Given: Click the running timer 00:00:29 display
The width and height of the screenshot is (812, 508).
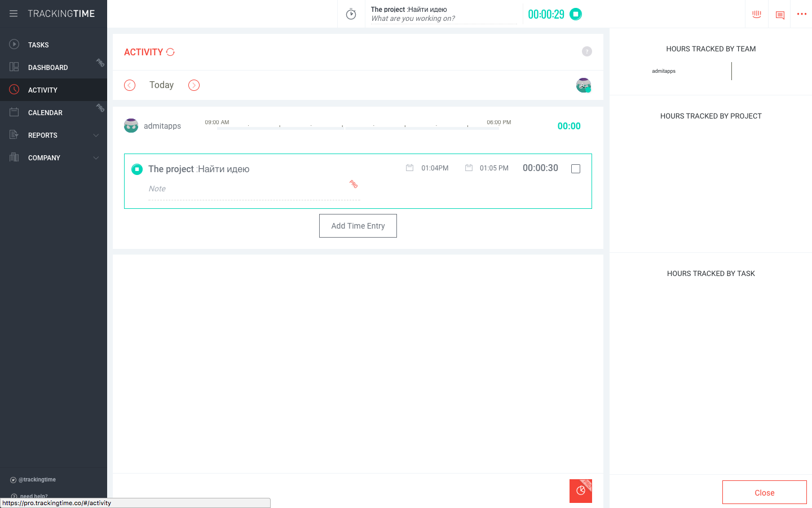Looking at the screenshot, I should (546, 15).
